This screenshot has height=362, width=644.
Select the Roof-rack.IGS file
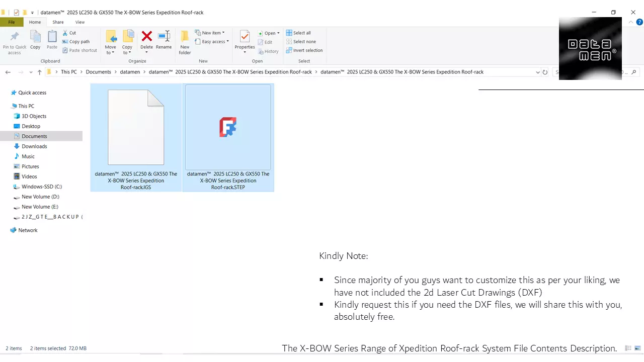point(136,137)
